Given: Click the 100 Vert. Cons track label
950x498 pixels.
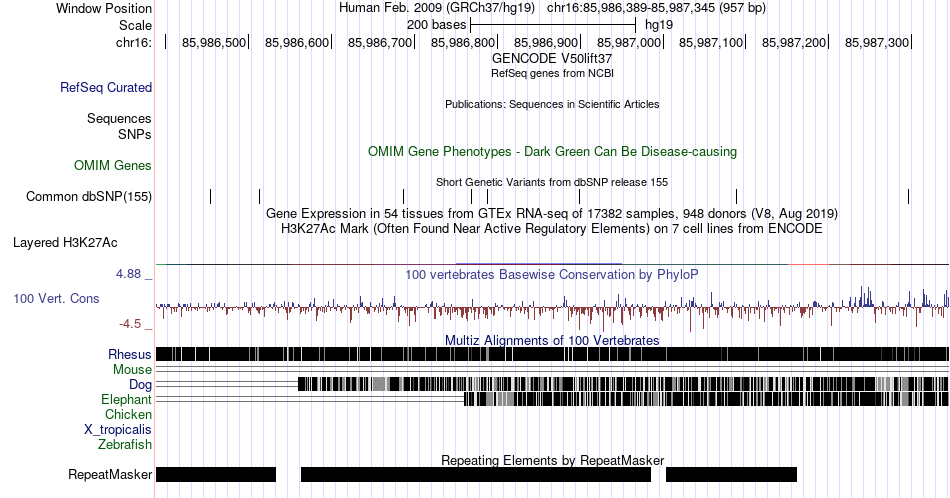Looking at the screenshot, I should (x=56, y=298).
